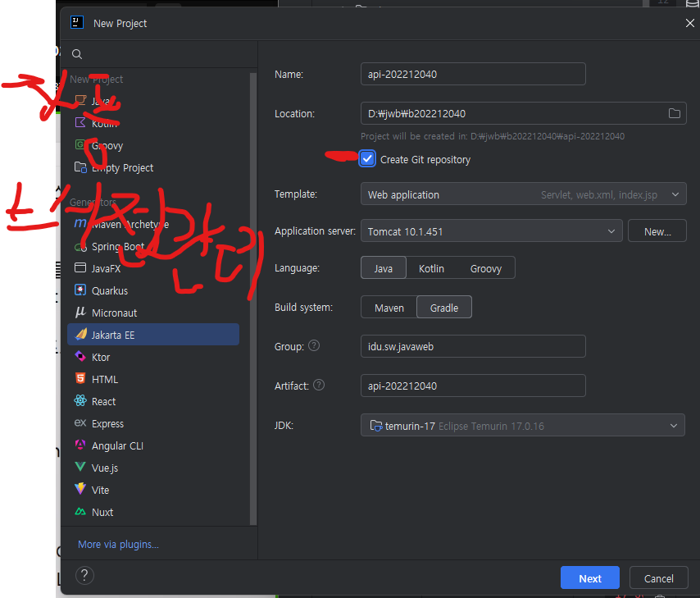Choose Maven as build system
This screenshot has width=700, height=598.
point(389,308)
